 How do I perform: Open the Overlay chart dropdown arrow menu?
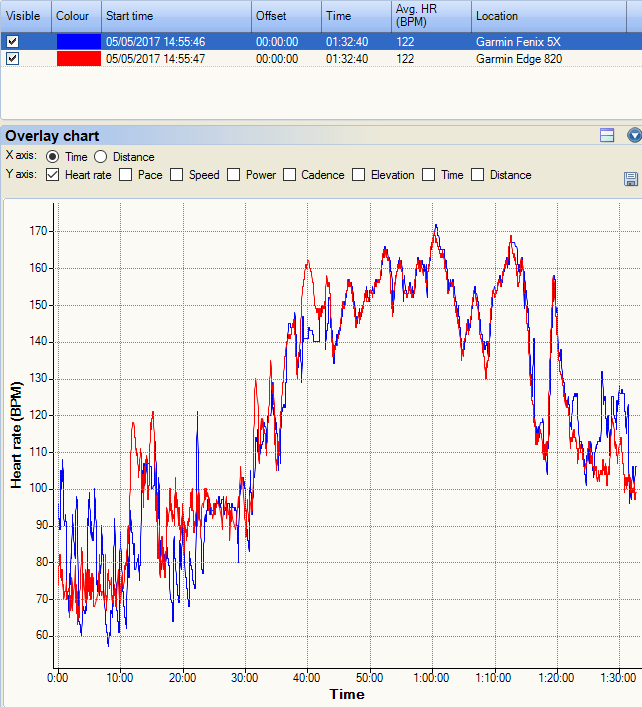click(633, 135)
